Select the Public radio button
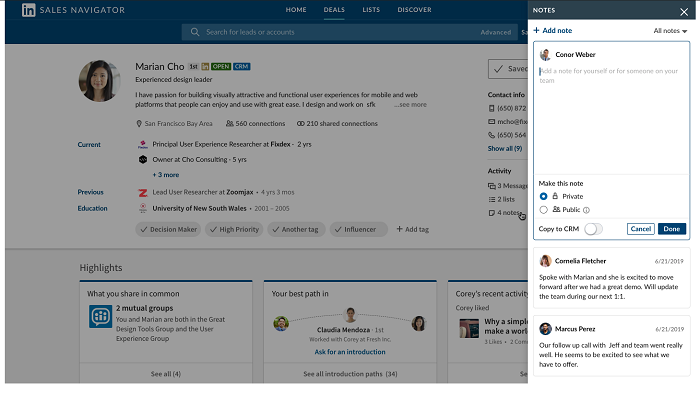This screenshot has width=700, height=394. [x=543, y=210]
